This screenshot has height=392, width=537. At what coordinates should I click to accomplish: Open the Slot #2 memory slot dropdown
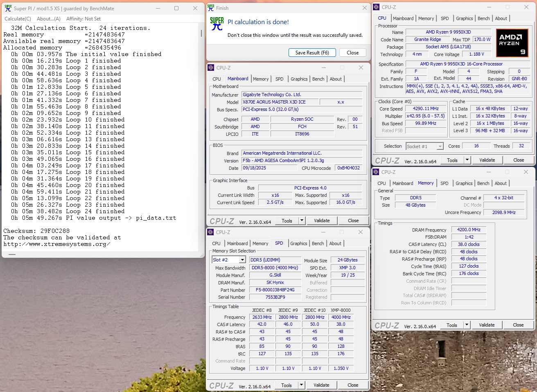pyautogui.click(x=242, y=260)
